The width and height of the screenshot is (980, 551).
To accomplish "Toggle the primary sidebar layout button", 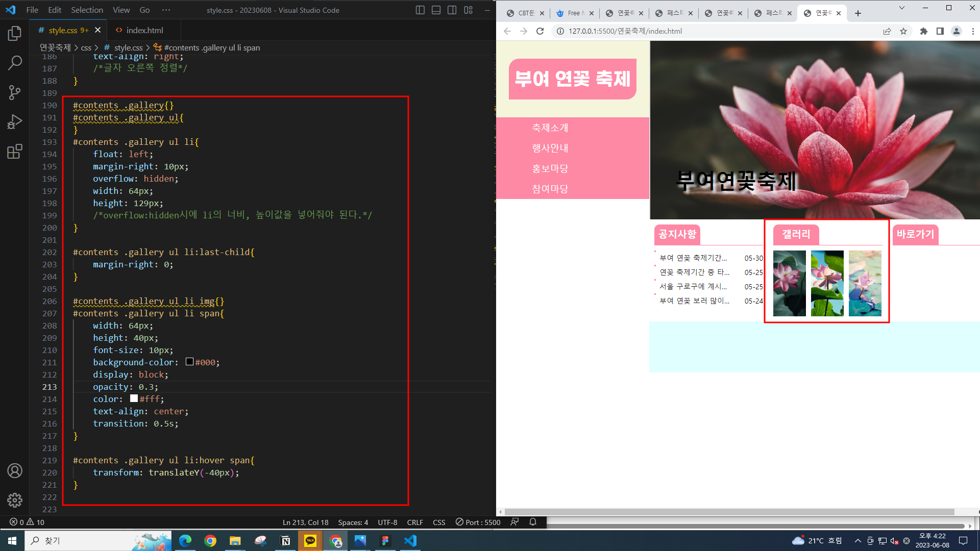I will coord(420,10).
